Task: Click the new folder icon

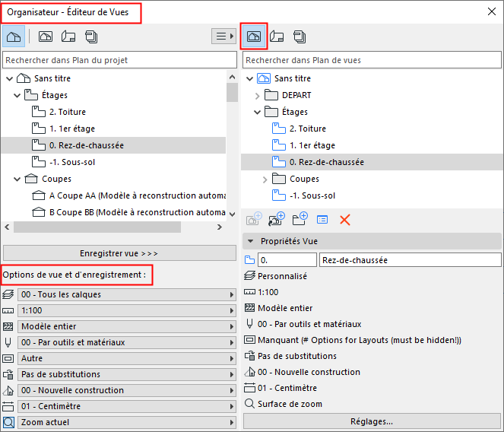Action: 300,219
